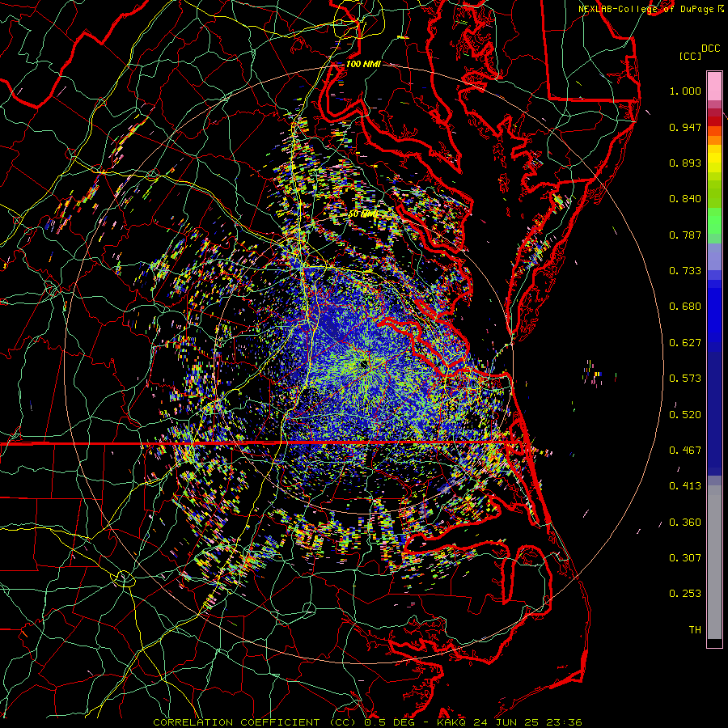Click the DCC label above the color scale
This screenshot has width=728, height=728.
(x=710, y=49)
